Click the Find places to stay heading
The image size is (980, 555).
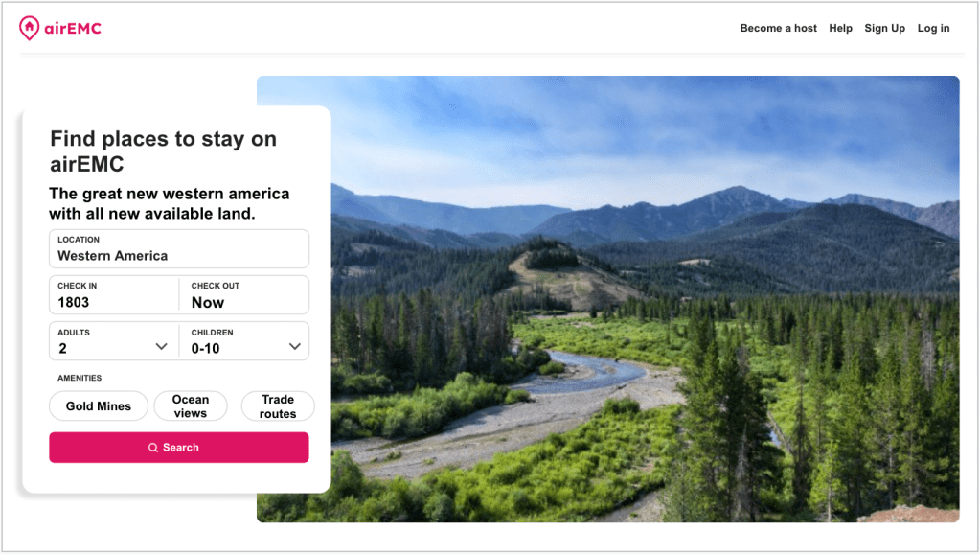point(164,150)
